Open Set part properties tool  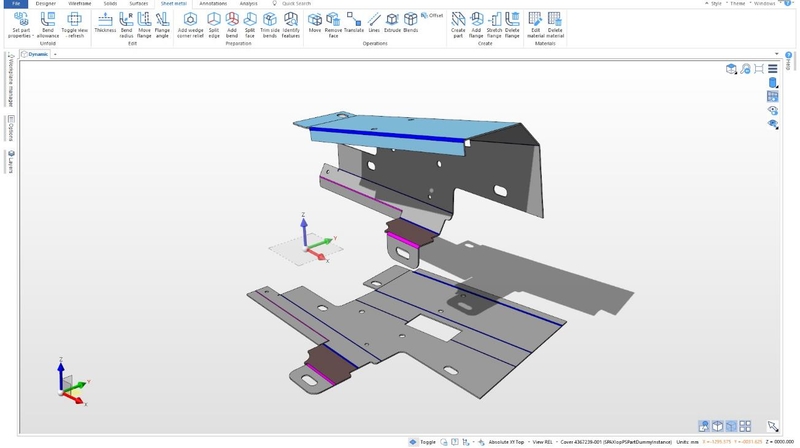point(21,25)
